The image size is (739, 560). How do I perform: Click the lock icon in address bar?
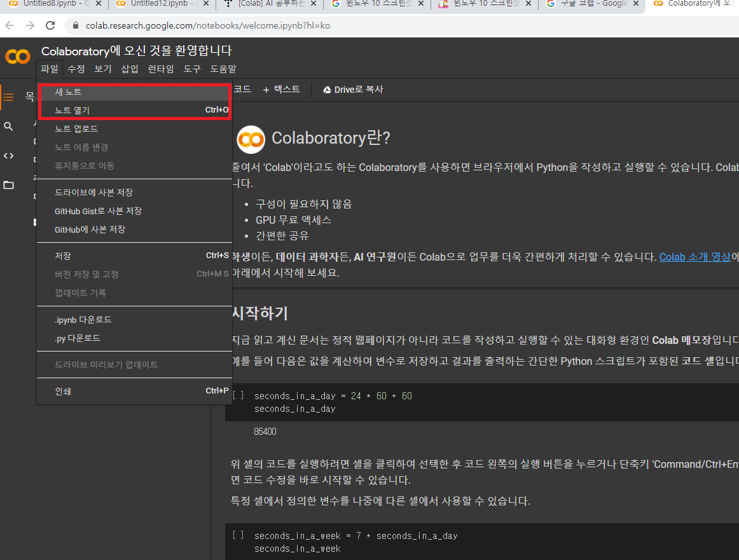point(76,25)
